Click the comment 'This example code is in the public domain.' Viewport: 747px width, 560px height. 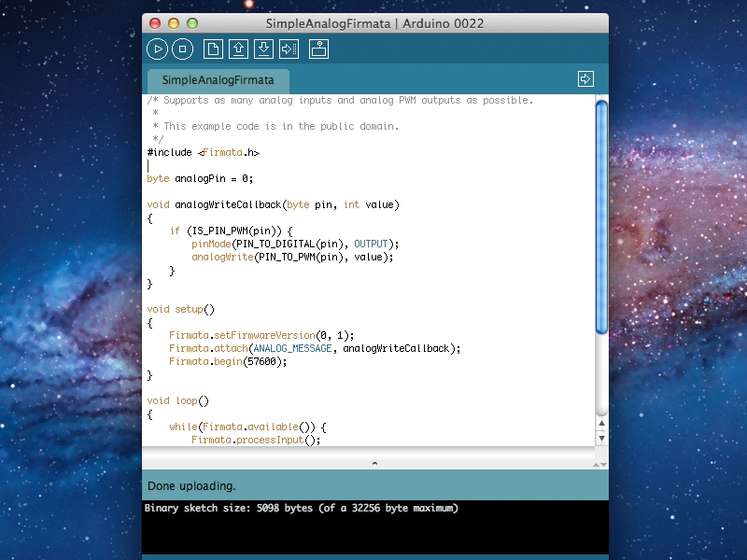(x=281, y=126)
